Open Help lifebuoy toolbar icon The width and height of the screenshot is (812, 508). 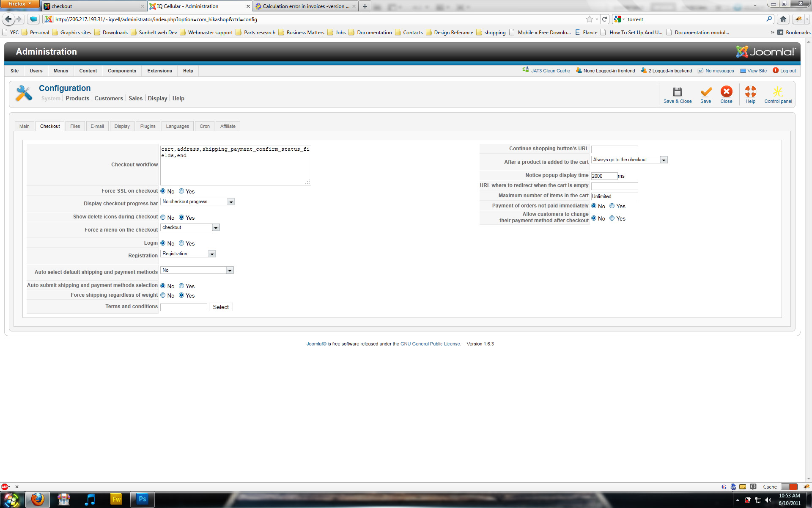tap(750, 92)
